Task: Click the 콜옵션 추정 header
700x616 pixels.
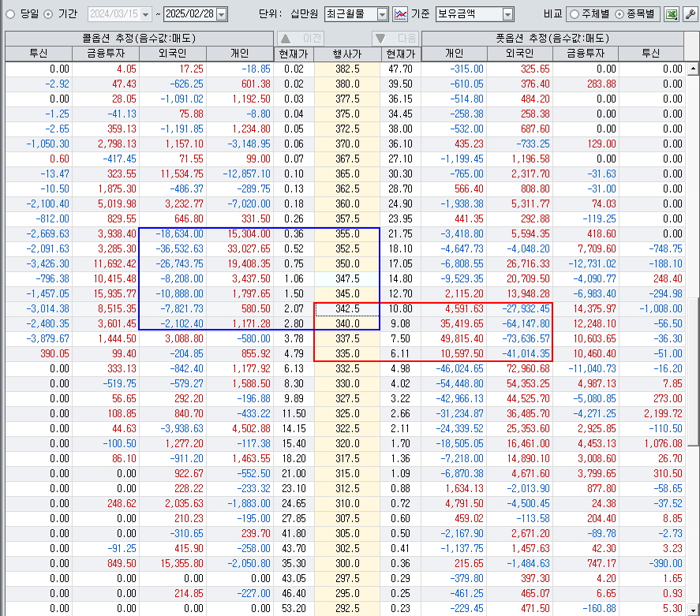Action: (x=139, y=38)
